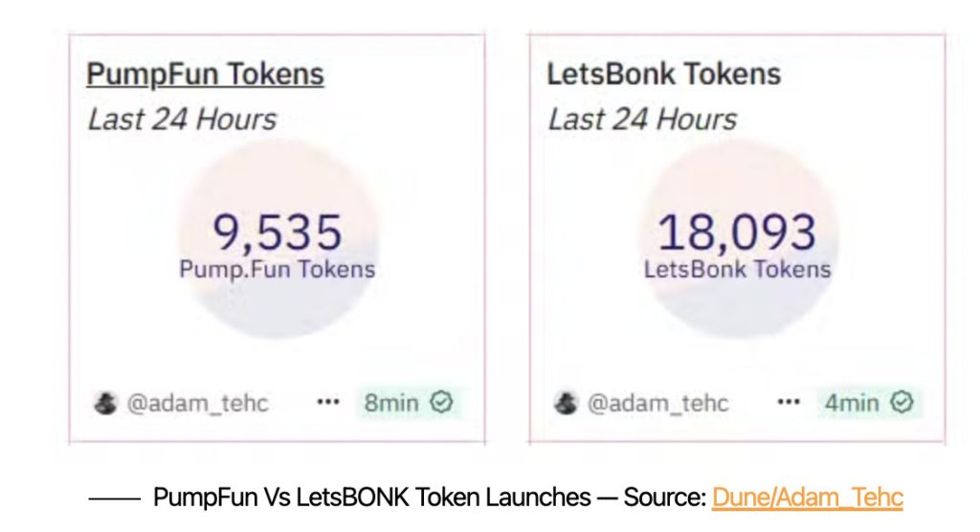Click the PumpFun Vs LetsBONK caption text
Viewport: 980px width, 532px height.
(x=372, y=498)
